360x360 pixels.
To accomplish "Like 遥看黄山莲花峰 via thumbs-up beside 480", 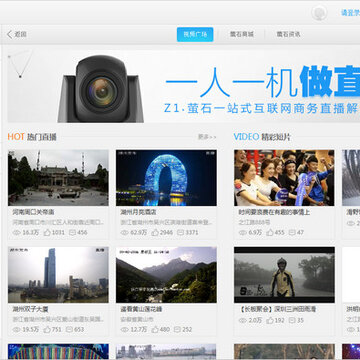I will pos(155,329).
